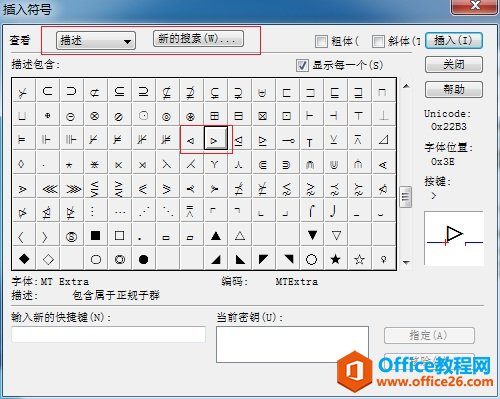Screen dimensions: 500x399
Task: Pick the large hollow circle ○ next to black star
Action: [312, 259]
